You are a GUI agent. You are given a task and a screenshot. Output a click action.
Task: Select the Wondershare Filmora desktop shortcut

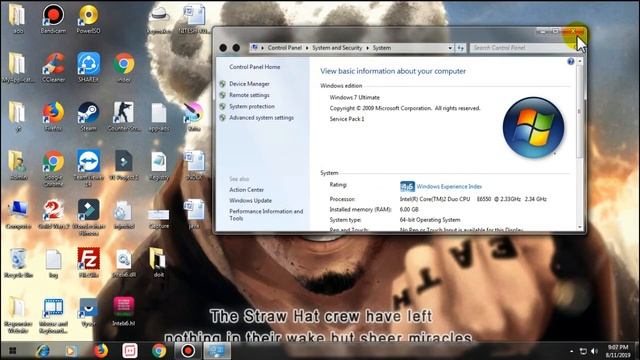coord(89,217)
